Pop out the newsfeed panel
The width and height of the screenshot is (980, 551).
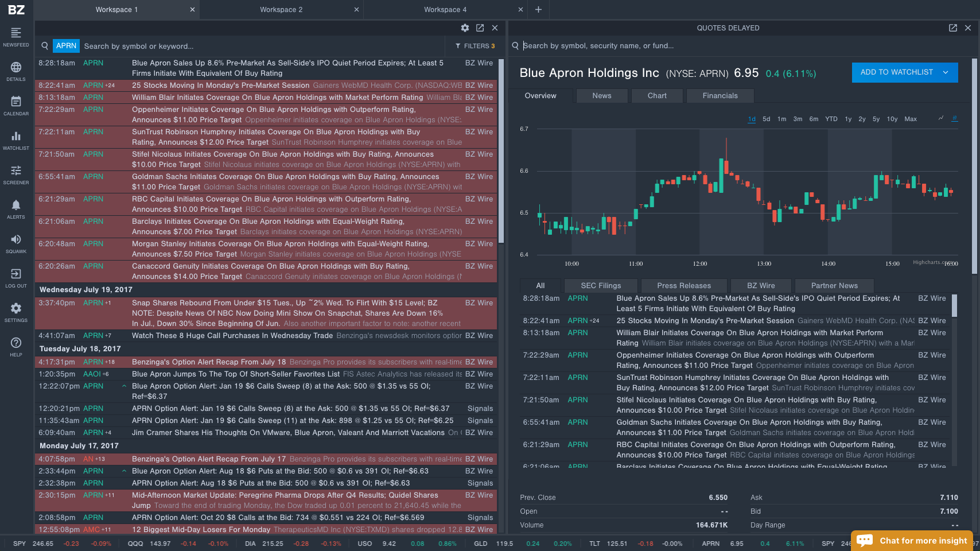[480, 28]
